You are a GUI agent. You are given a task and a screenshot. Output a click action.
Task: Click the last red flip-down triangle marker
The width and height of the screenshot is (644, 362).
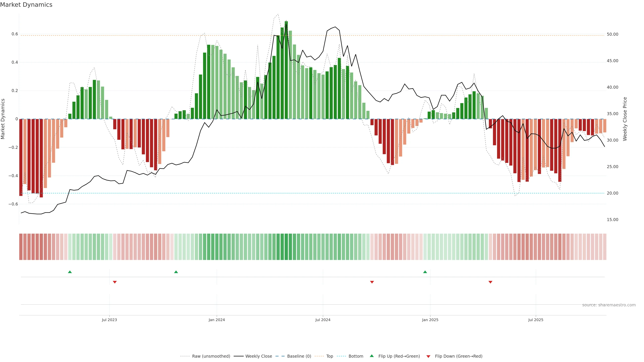click(490, 282)
